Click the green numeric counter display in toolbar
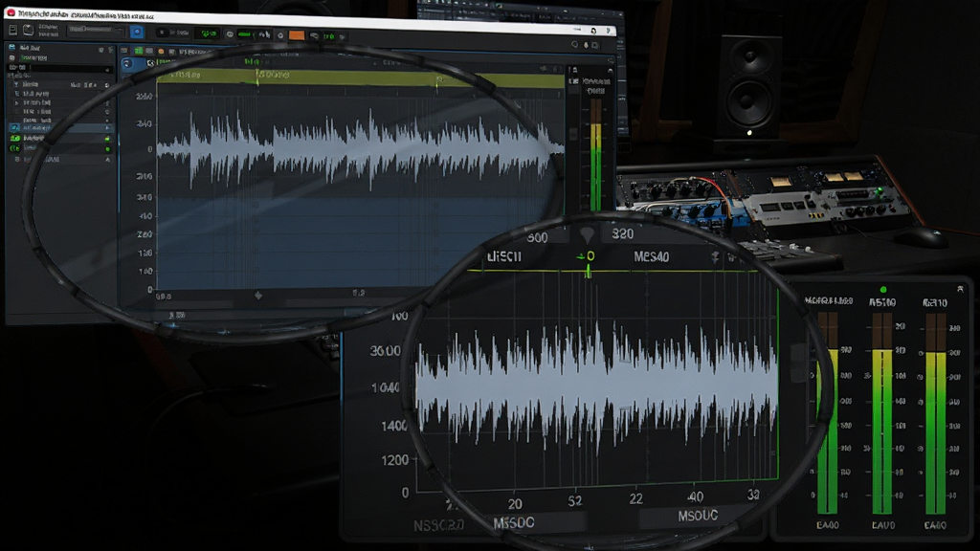This screenshot has width=980, height=551. [x=208, y=33]
